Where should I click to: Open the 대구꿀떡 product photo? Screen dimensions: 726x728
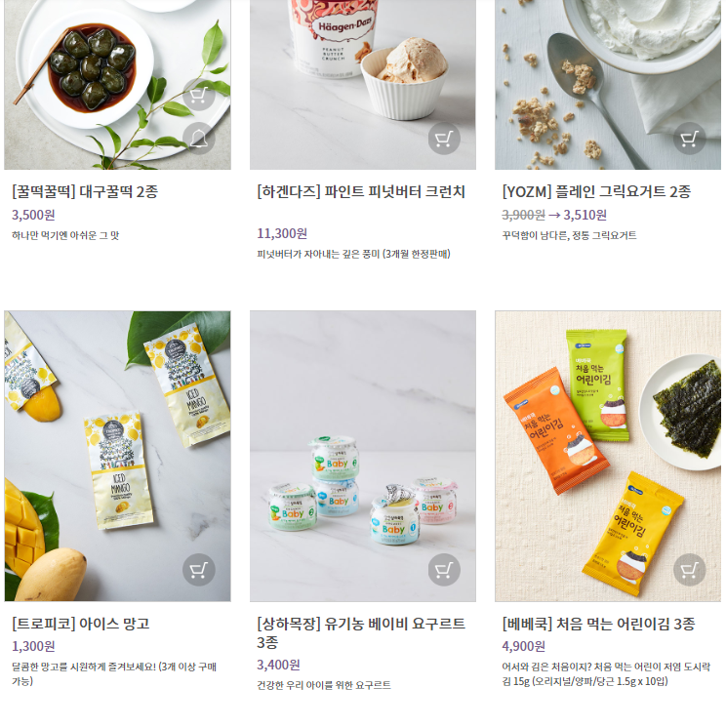pyautogui.click(x=117, y=85)
